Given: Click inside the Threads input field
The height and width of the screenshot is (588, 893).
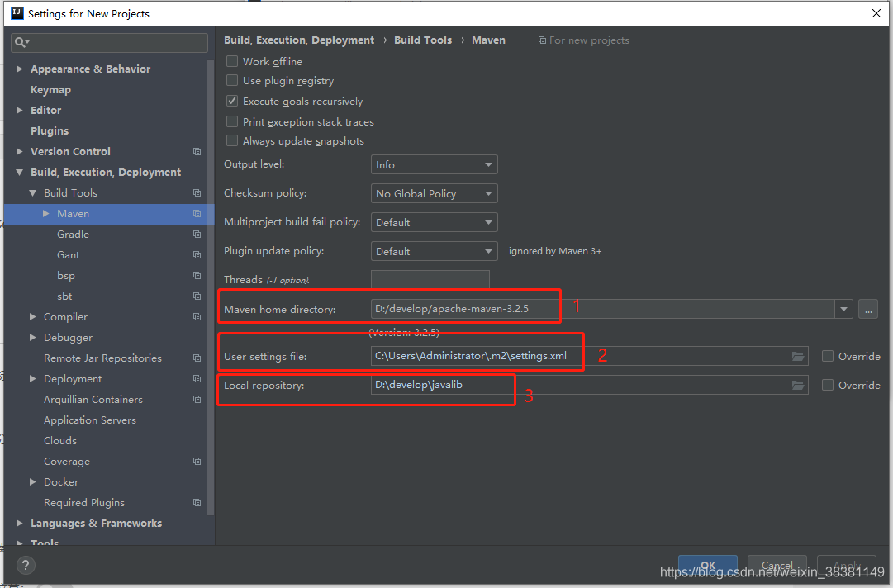Looking at the screenshot, I should click(430, 279).
